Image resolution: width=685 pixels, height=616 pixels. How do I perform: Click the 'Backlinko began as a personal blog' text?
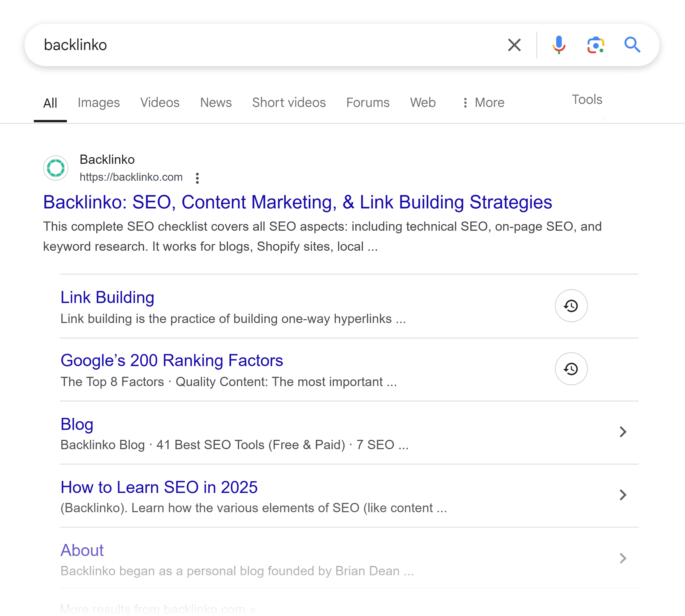pos(237,571)
